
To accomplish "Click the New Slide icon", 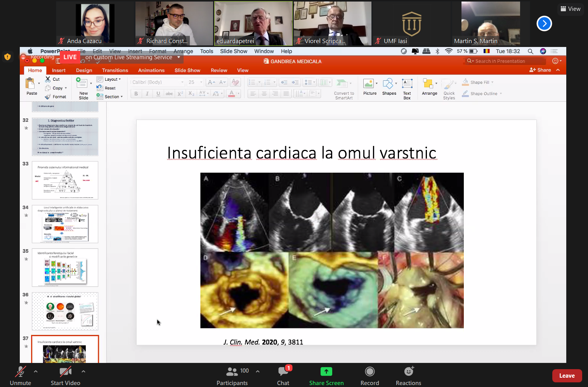I will point(82,83).
